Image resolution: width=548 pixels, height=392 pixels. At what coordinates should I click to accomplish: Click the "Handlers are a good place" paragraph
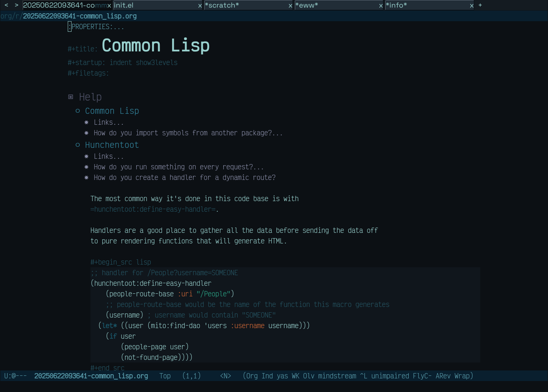[x=234, y=236]
